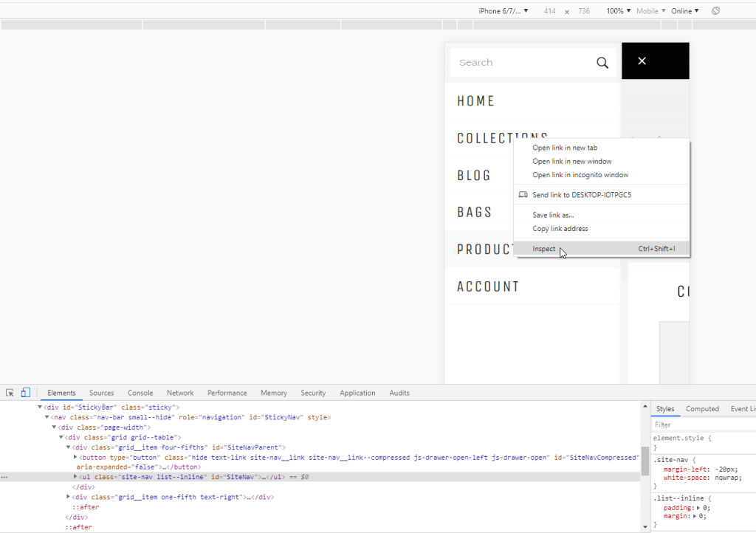The height and width of the screenshot is (533, 756).
Task: Select Inspect from the context menu
Action: tap(544, 249)
